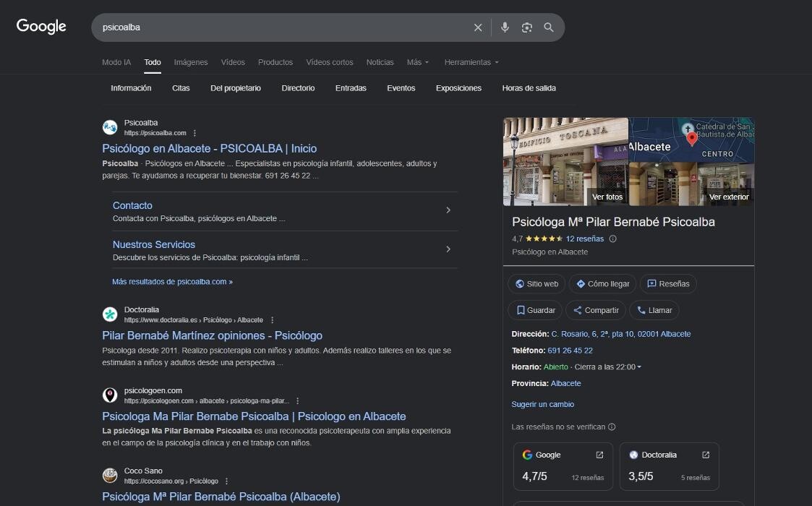Screen dimensions: 812x506
Task: Switch to the Noticias tab
Action: (x=380, y=62)
